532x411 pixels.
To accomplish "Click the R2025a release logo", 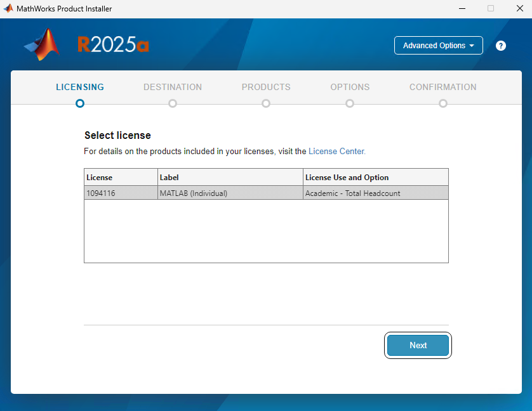I will (x=114, y=44).
